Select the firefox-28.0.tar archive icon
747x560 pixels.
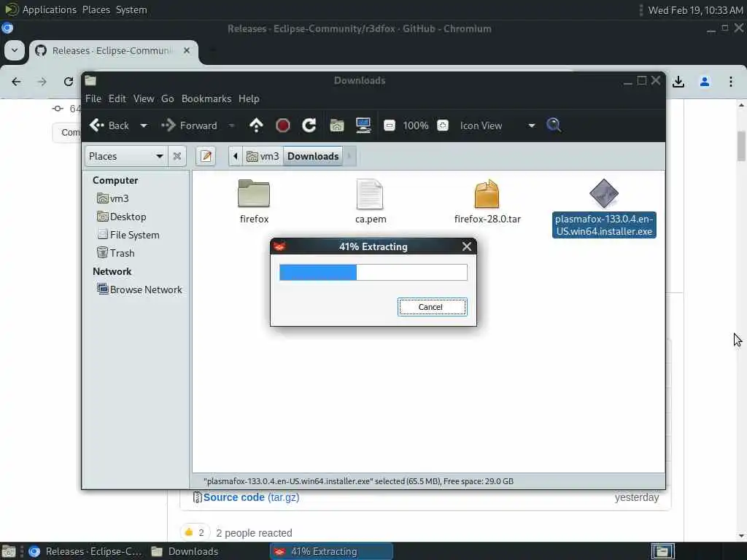coord(487,194)
